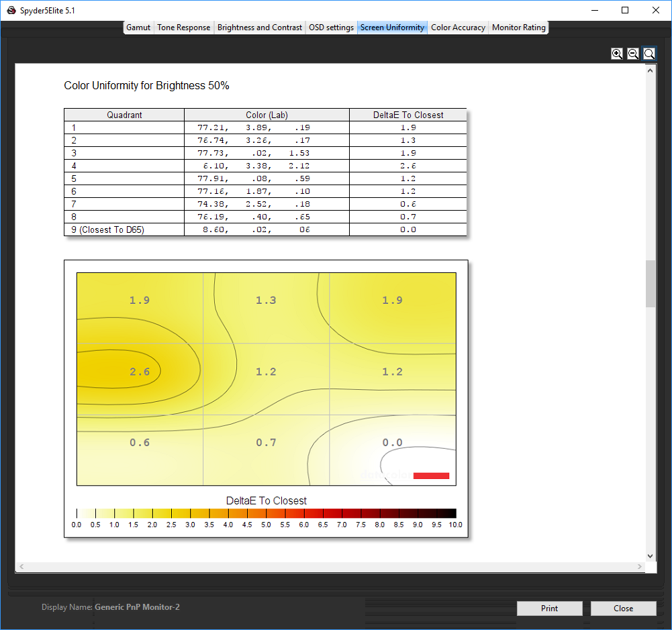This screenshot has height=630, width=672.
Task: Click the legend color scale near 2.0
Action: coord(152,513)
